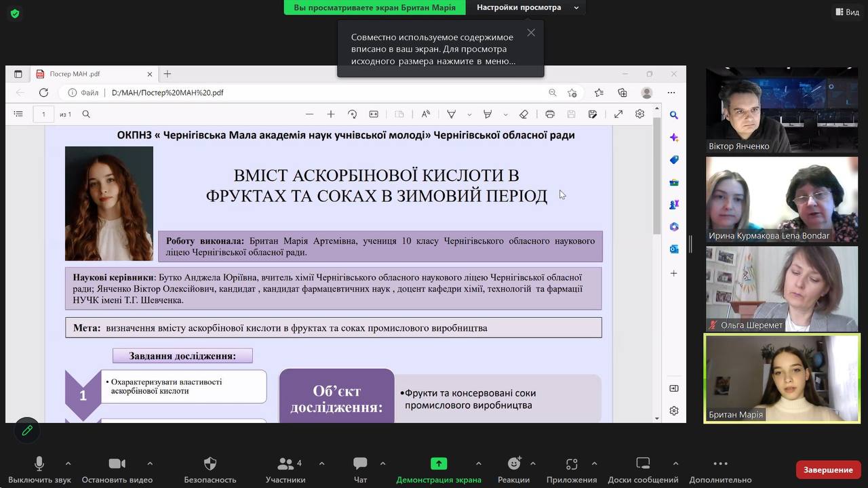Screen dimensions: 868x488
Task: Select the PDF Erase tool
Action: pos(524,114)
